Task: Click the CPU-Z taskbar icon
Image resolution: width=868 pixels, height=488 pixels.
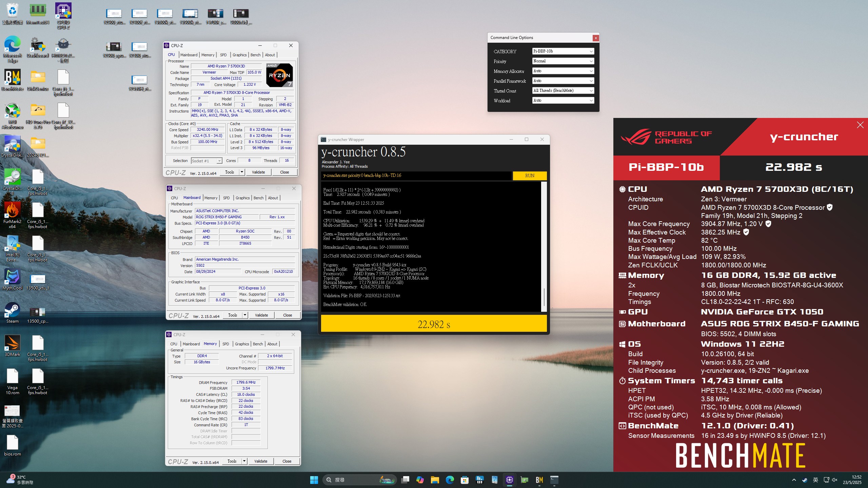Action: pos(509,480)
